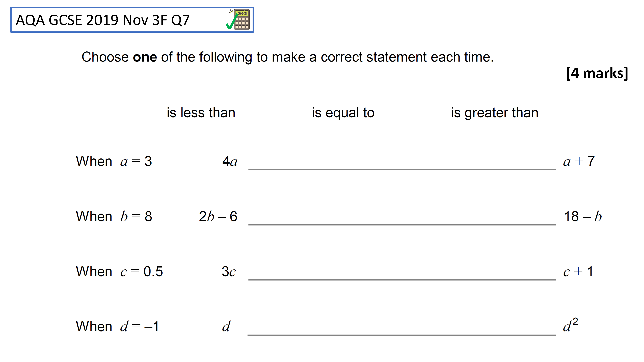Select the "is greater than" option
Viewport: 644px width, 362px height.
495,113
